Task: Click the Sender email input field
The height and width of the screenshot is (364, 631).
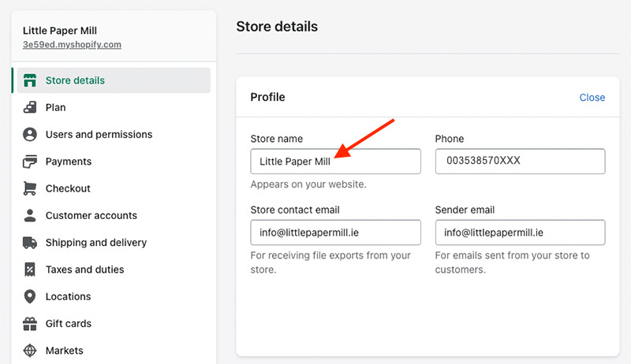Action: coord(520,232)
